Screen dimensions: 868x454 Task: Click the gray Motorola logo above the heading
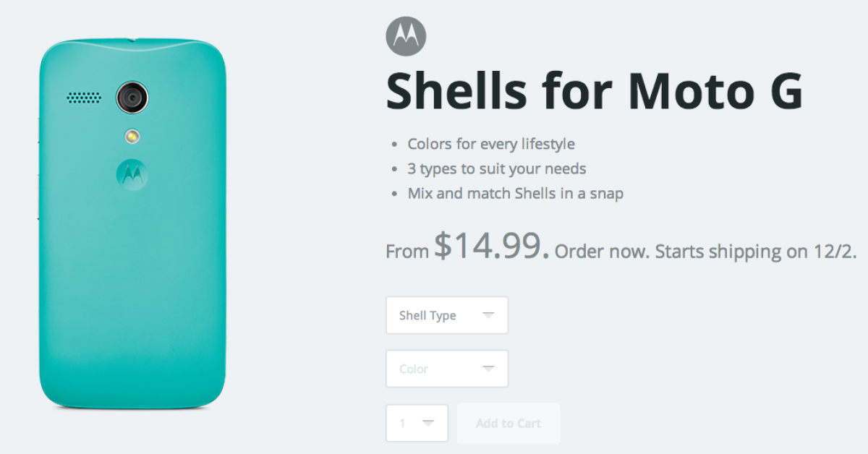click(406, 36)
